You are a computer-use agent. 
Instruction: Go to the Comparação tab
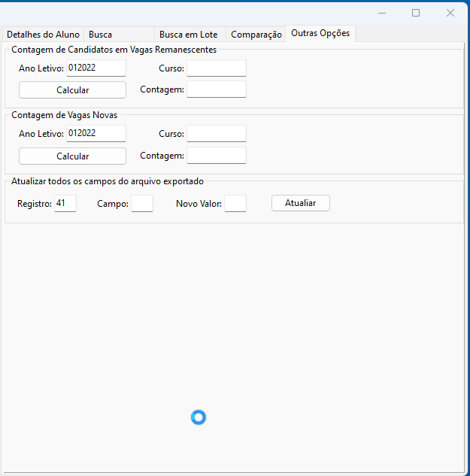256,35
